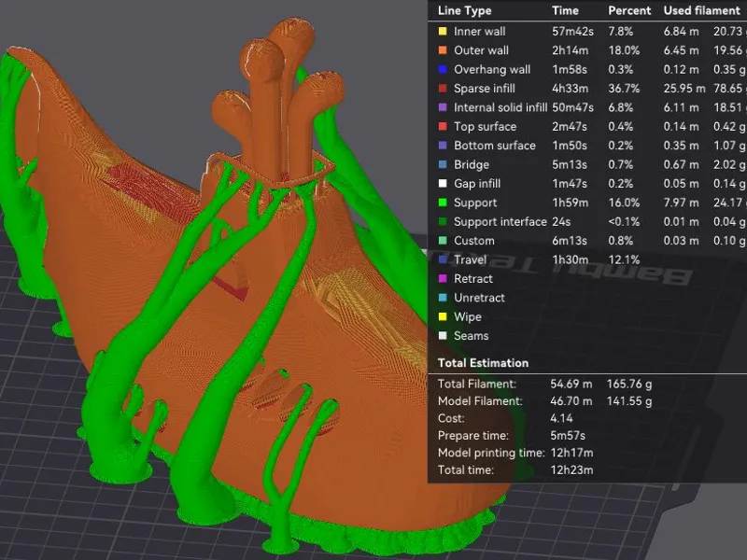Click Total Filament value 54.69 m
Image resolution: width=747 pixels, height=560 pixels.
coord(571,384)
